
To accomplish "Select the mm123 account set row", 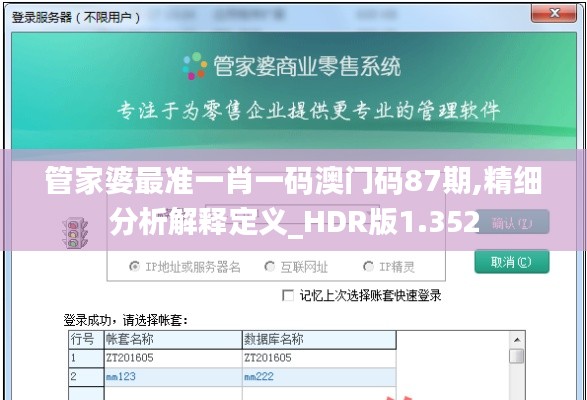I will point(232,377).
